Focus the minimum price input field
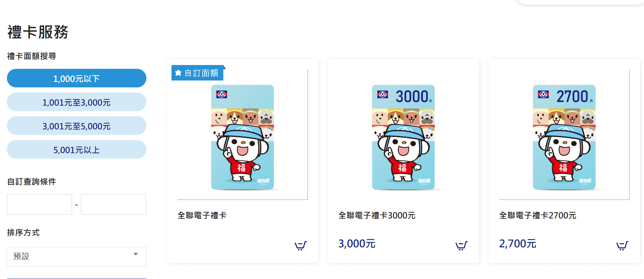Screen dimensions: 644x279 pyautogui.click(x=39, y=204)
